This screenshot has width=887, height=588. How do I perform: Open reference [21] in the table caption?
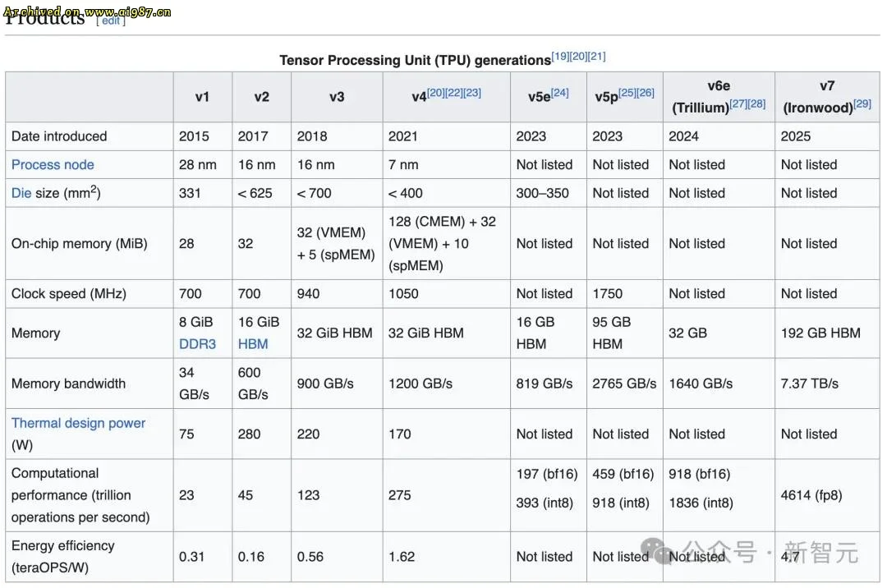(596, 55)
